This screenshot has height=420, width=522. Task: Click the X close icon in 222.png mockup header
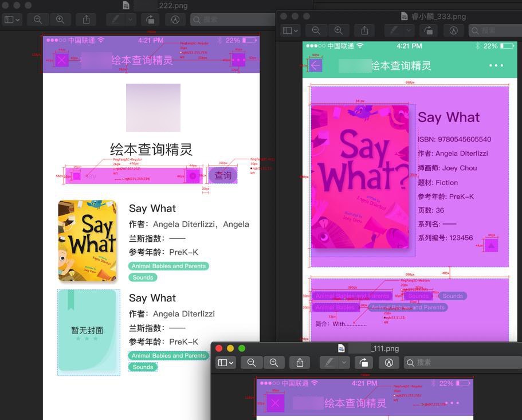(61, 60)
